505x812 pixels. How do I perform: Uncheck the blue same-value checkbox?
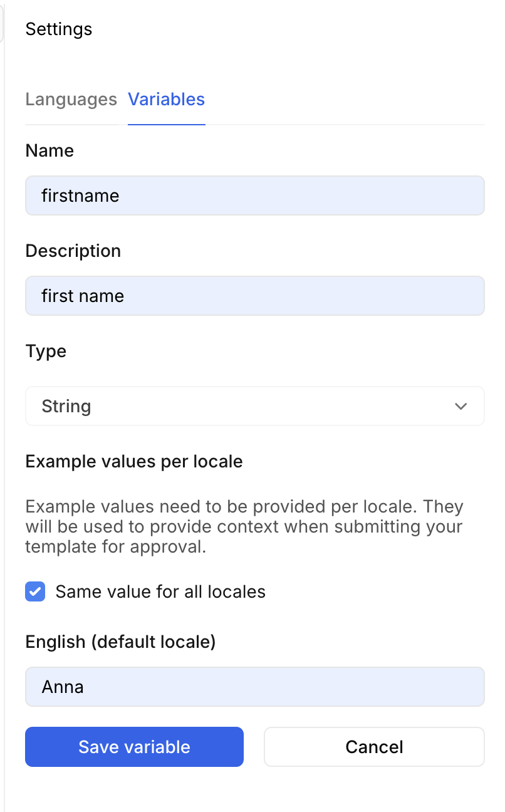[35, 591]
